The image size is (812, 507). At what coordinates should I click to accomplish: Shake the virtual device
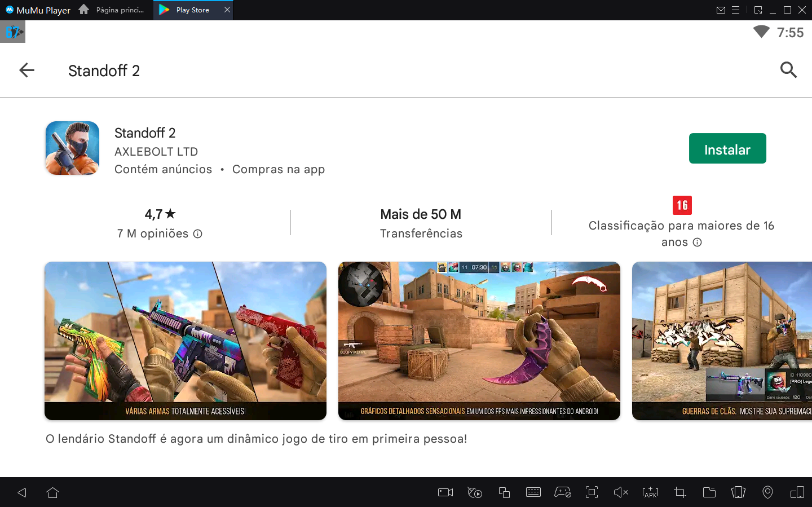(x=738, y=492)
